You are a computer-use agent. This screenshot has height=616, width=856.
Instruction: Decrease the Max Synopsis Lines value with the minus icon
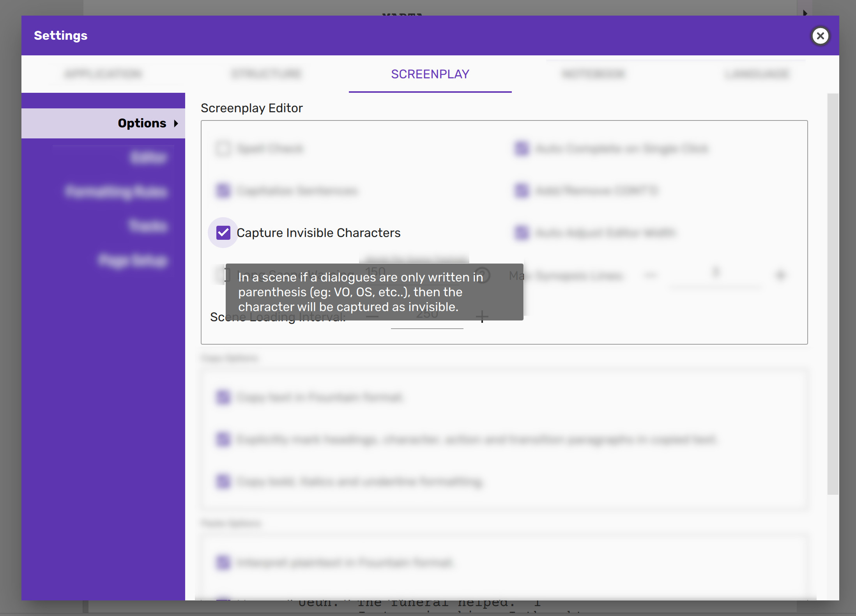pyautogui.click(x=650, y=275)
